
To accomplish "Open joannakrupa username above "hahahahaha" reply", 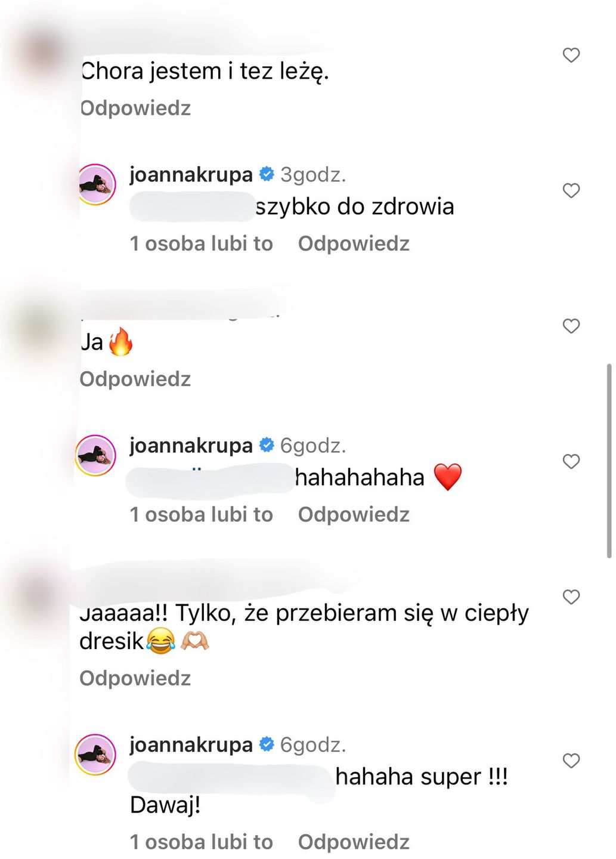I will pos(191,446).
